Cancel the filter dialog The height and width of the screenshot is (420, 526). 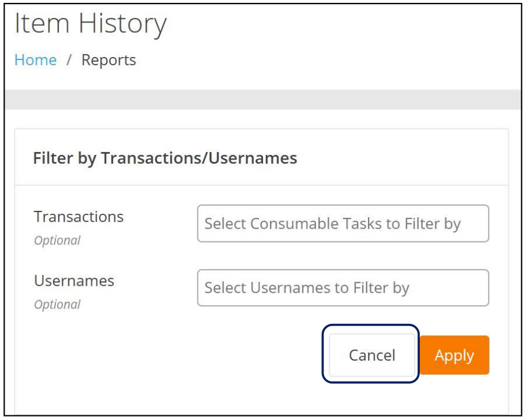(x=372, y=355)
